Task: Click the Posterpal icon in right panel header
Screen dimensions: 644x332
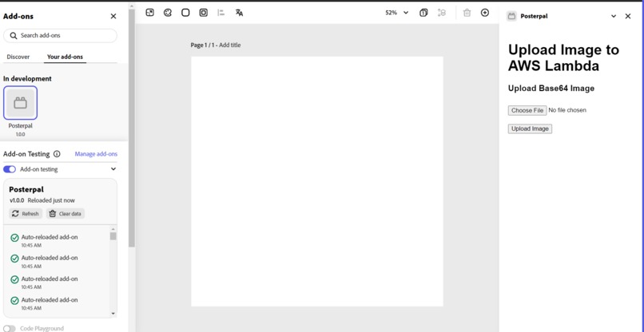Action: tap(511, 16)
